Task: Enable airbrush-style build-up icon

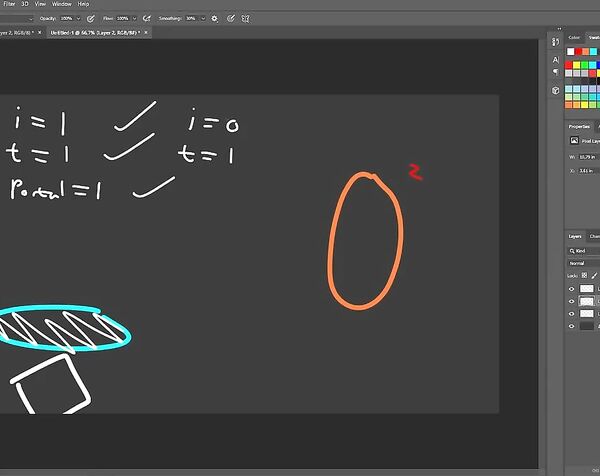Action: [147, 18]
